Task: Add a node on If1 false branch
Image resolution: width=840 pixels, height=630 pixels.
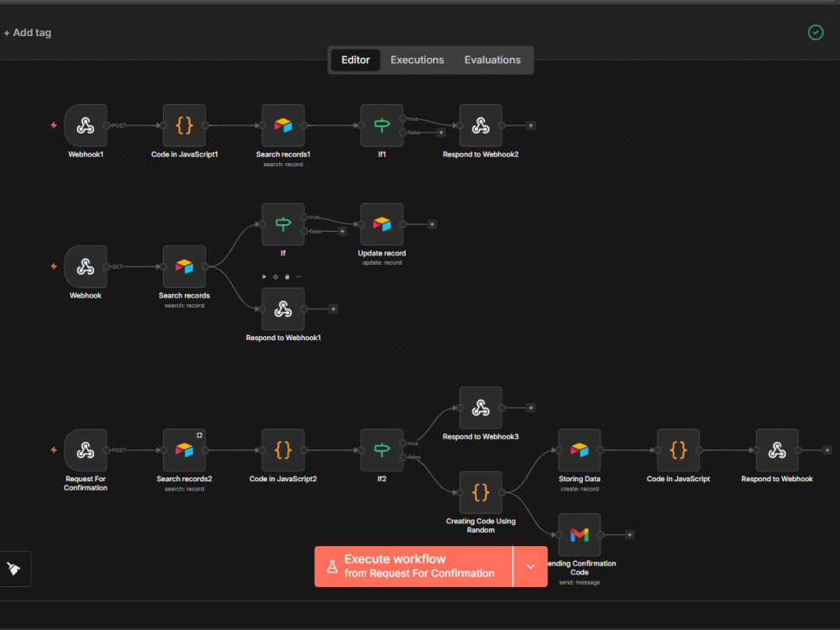Action: point(442,133)
